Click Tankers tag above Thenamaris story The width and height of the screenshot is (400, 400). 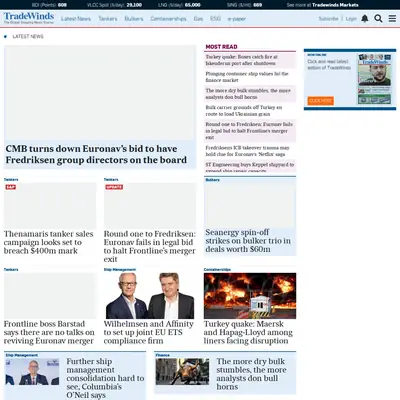[x=11, y=179]
